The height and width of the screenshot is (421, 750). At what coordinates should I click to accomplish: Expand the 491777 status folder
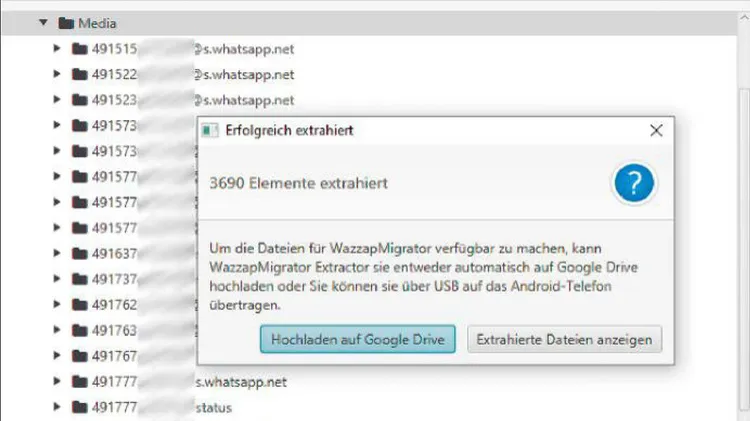57,407
